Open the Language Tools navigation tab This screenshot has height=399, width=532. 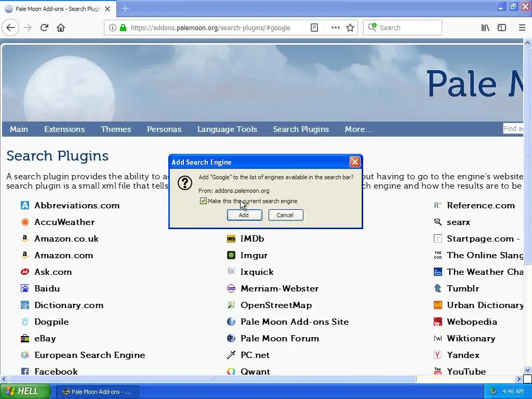coord(228,129)
